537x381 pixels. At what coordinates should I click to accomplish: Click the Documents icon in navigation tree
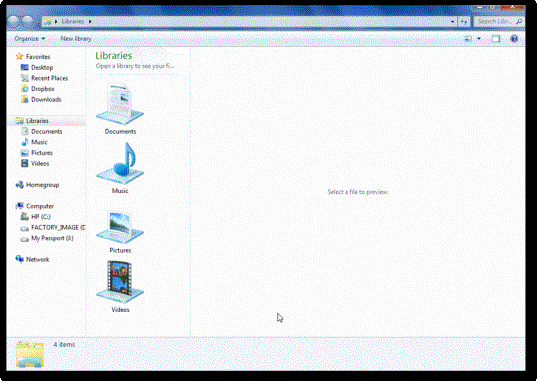tap(25, 131)
